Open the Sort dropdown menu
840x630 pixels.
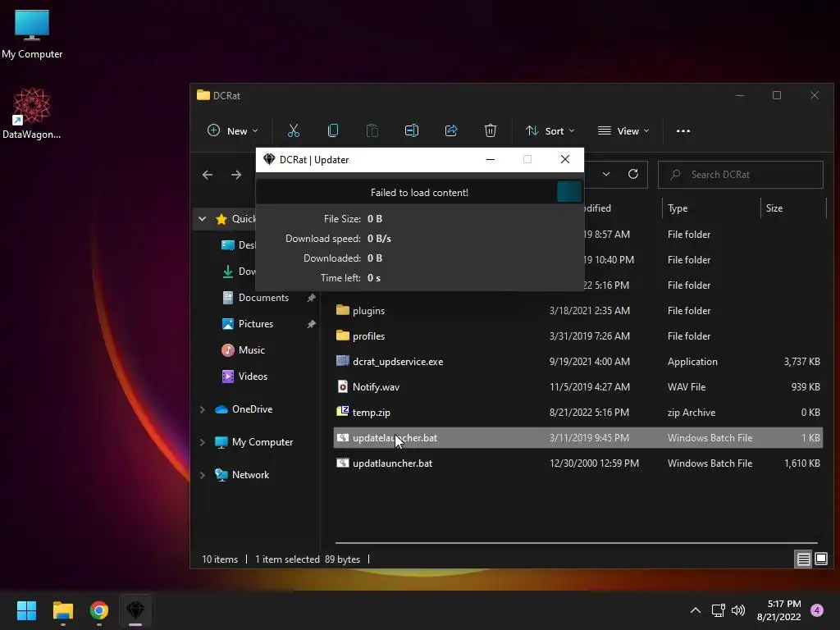(550, 130)
